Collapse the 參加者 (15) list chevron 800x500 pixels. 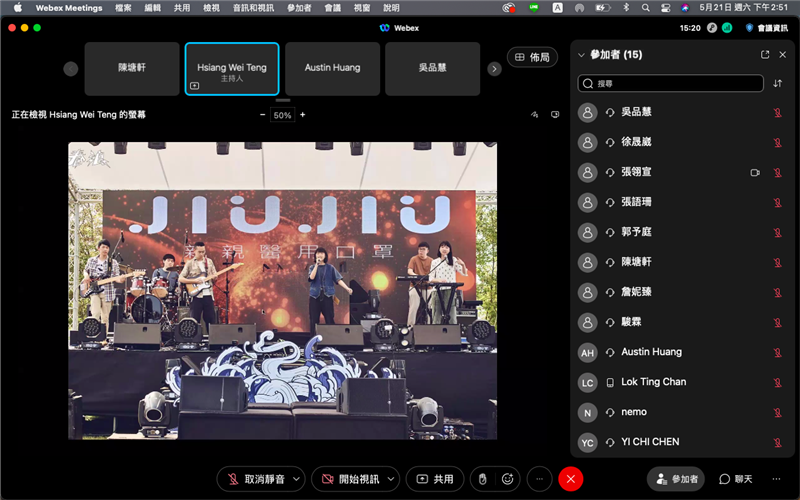581,55
